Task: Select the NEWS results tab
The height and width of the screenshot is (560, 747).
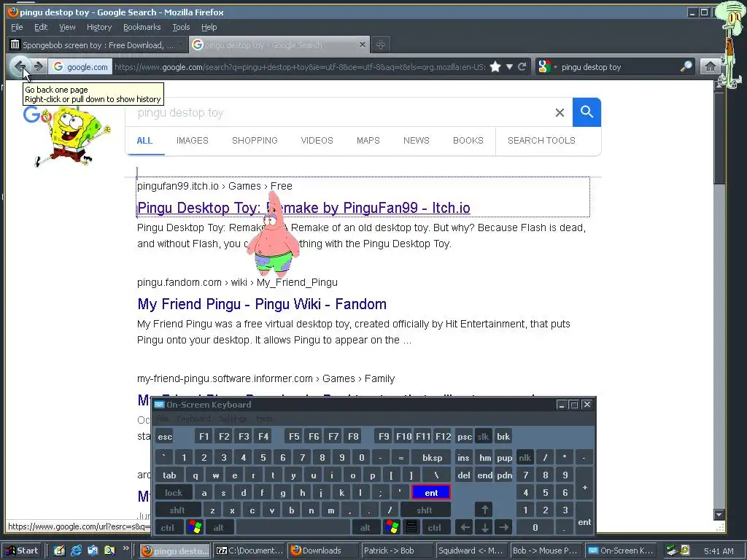Action: pyautogui.click(x=416, y=141)
